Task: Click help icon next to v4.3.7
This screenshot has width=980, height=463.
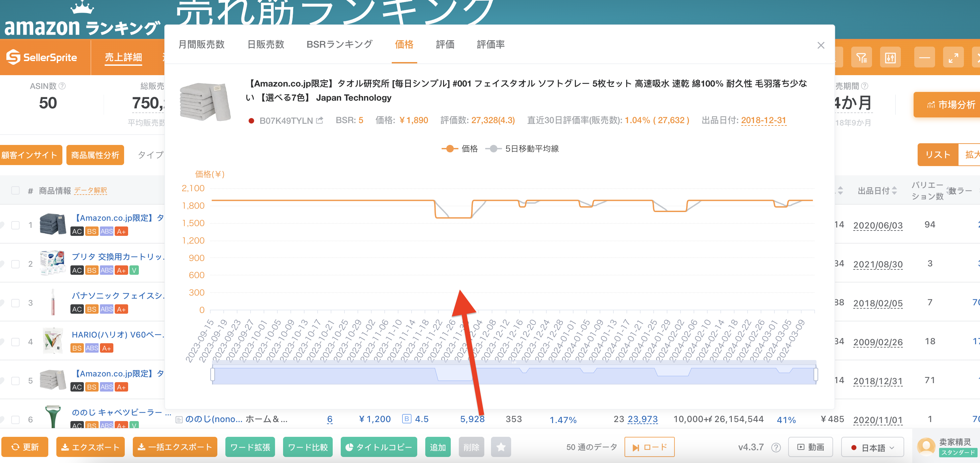Action: coord(776,448)
